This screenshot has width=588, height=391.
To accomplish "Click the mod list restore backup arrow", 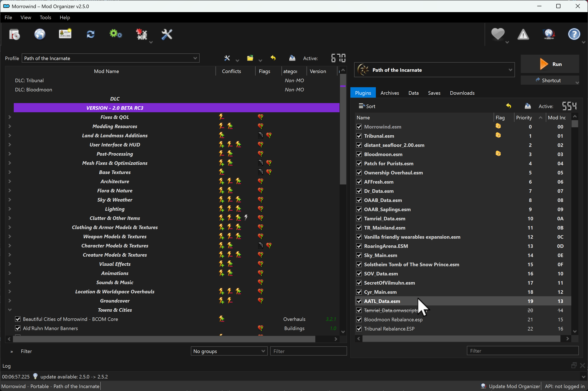I will (x=273, y=58).
